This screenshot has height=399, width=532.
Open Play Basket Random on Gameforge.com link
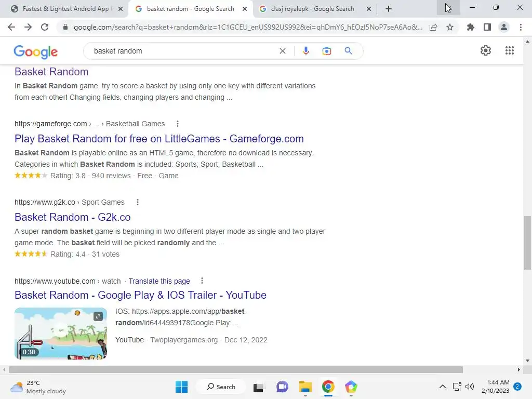tap(159, 139)
